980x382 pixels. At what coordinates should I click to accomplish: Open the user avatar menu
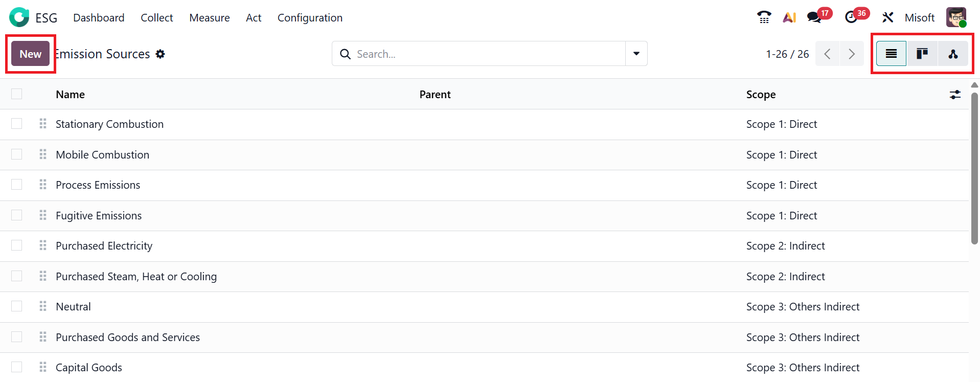pos(956,17)
